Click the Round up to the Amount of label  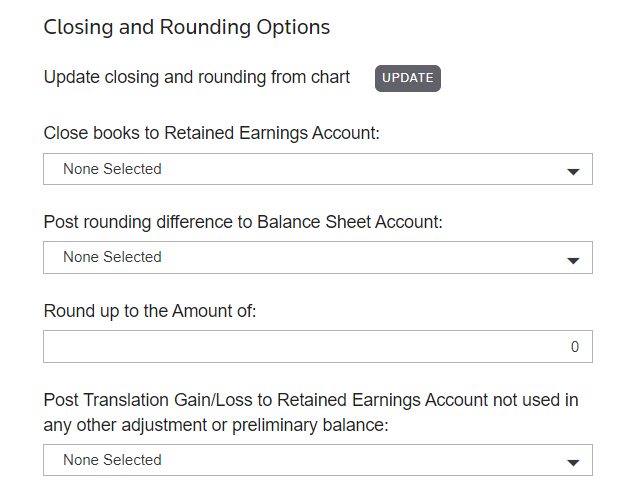[x=151, y=311]
